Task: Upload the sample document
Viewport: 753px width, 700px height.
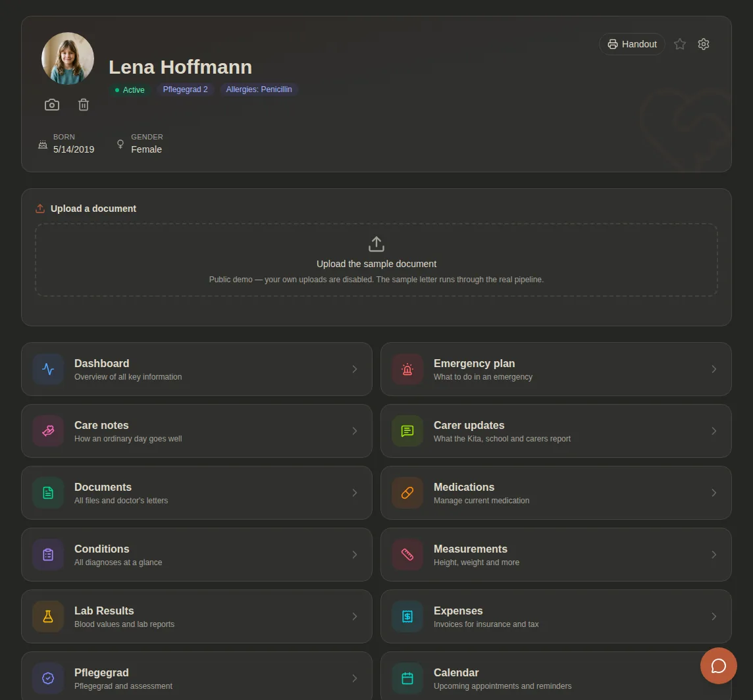Action: coord(376,260)
